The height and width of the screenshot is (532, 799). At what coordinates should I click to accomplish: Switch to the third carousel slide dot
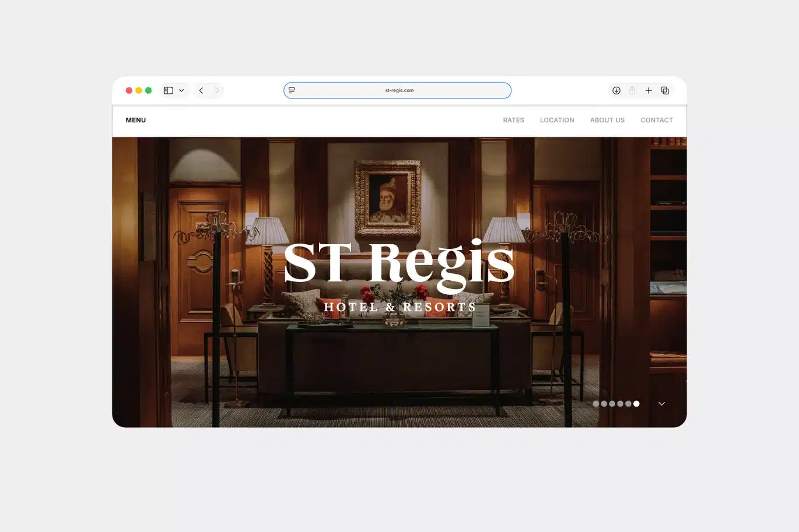(612, 404)
